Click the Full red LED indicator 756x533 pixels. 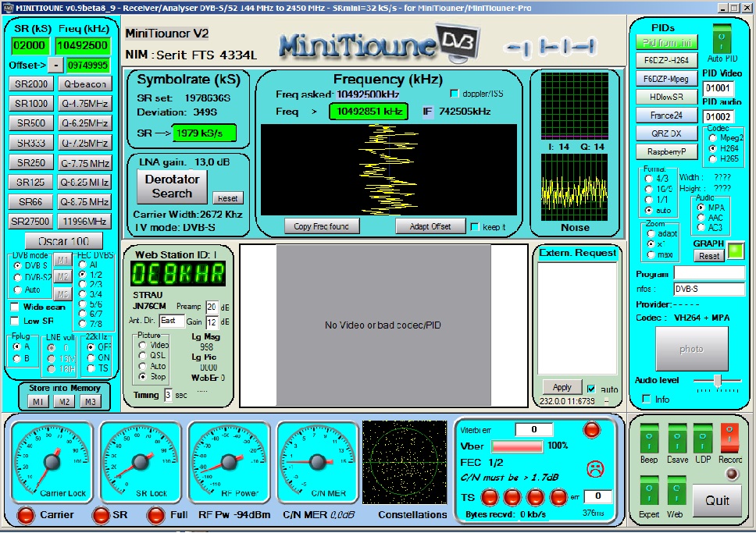coord(155,515)
